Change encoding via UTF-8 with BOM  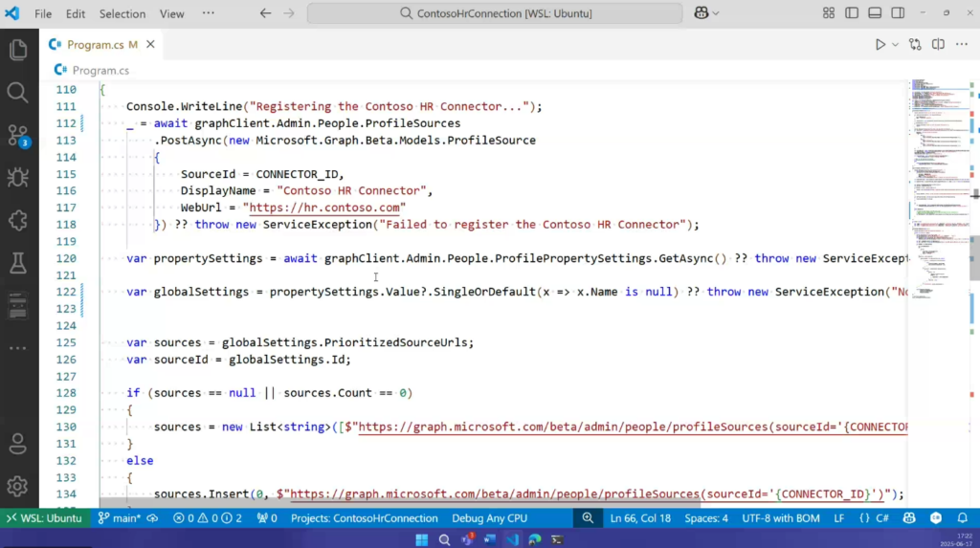(x=781, y=518)
